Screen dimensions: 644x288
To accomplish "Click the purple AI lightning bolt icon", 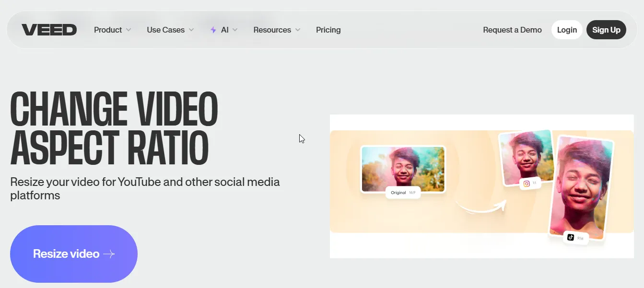I will pos(212,30).
